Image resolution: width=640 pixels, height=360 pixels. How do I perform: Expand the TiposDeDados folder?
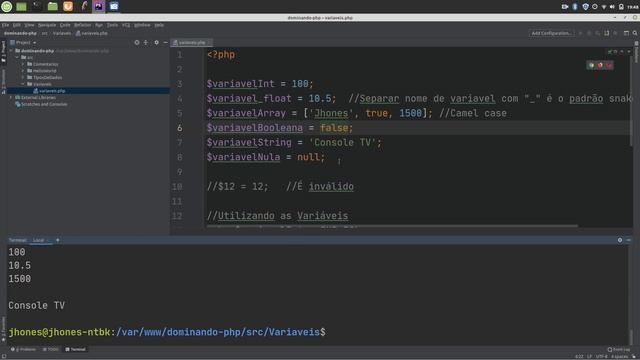tap(23, 77)
